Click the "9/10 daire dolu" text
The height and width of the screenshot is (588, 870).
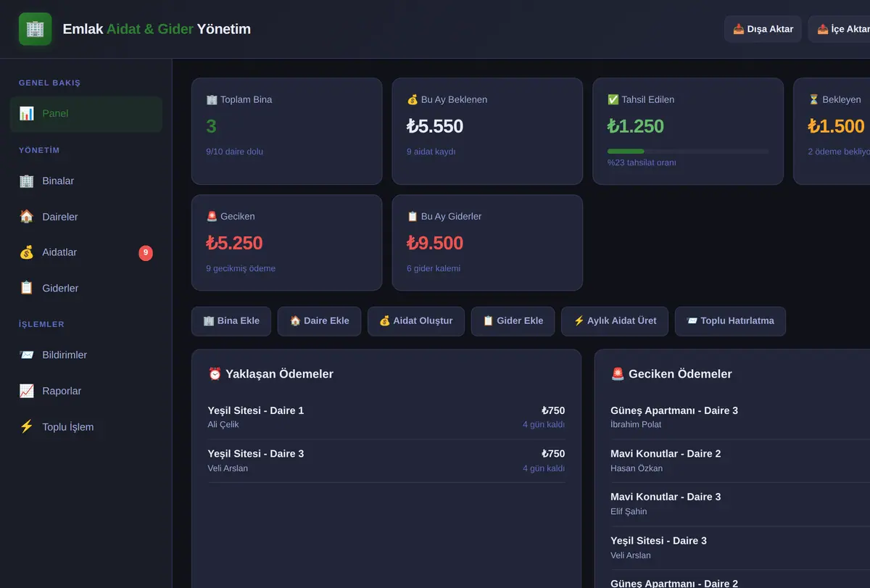(235, 152)
